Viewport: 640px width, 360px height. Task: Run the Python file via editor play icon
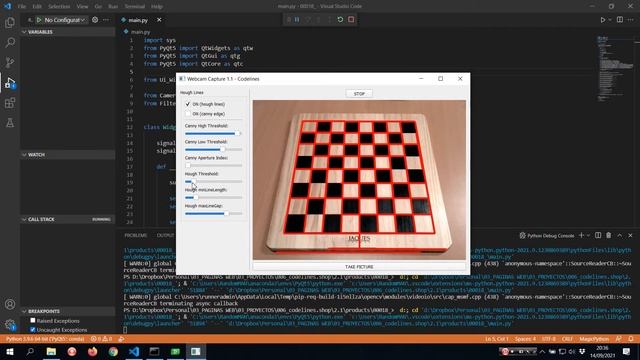tap(602, 20)
